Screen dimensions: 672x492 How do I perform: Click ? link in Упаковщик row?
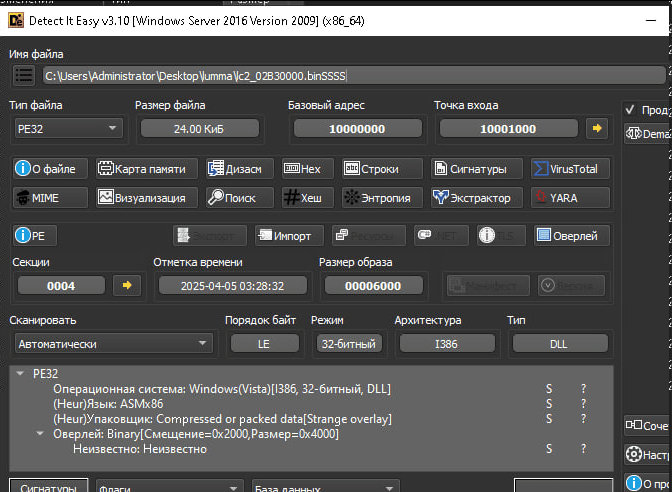coord(583,419)
